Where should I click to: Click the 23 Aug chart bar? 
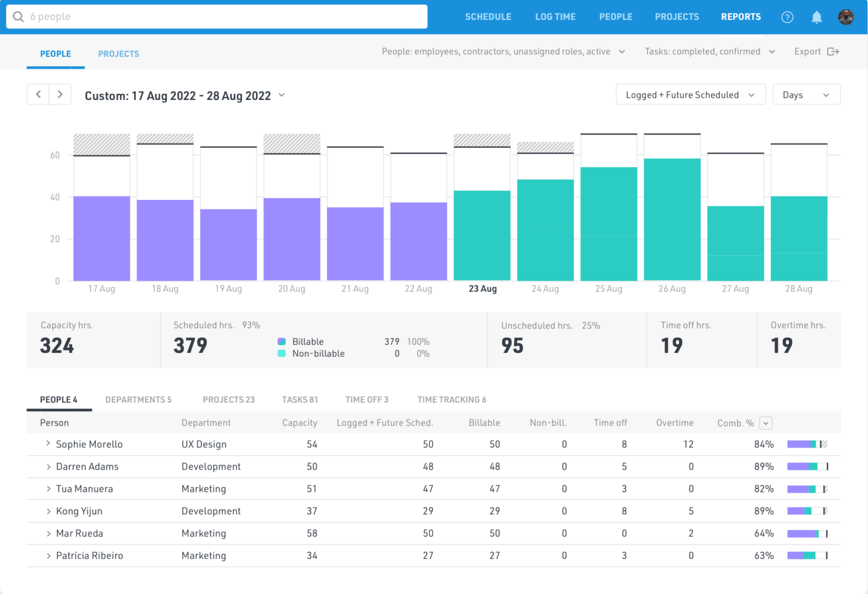click(482, 235)
